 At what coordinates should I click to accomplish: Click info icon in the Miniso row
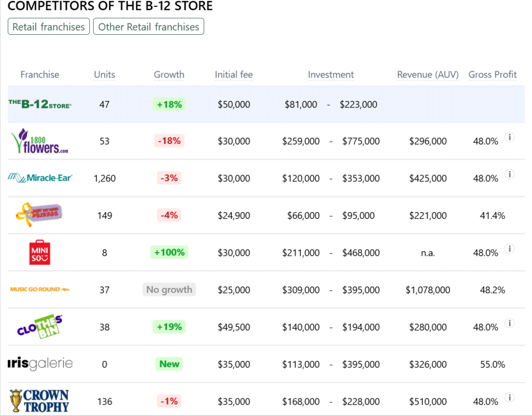pos(509,249)
